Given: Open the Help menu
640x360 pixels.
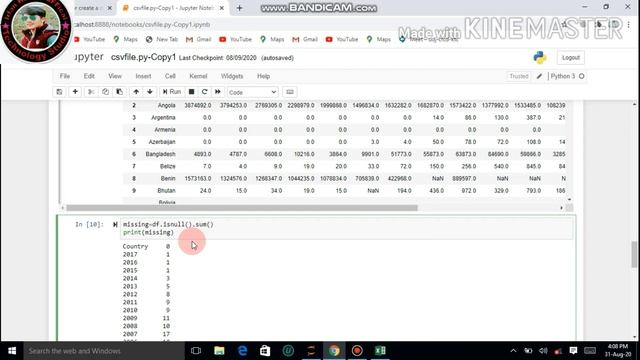Looking at the screenshot, I should 263,76.
